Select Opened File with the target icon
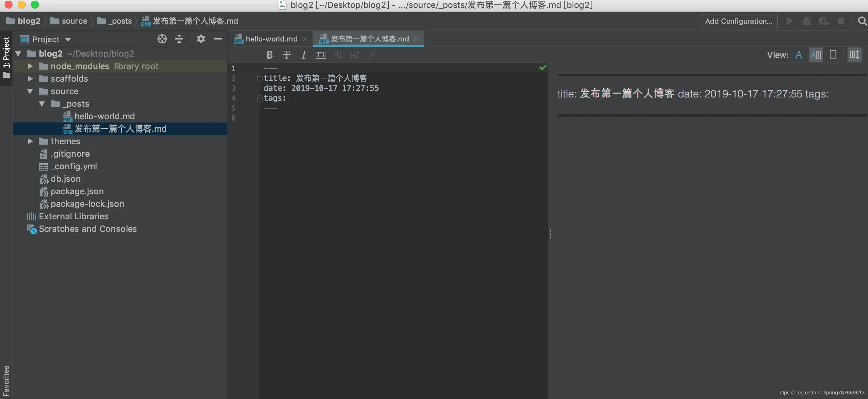Screen dimensions: 868x399 click(x=162, y=39)
